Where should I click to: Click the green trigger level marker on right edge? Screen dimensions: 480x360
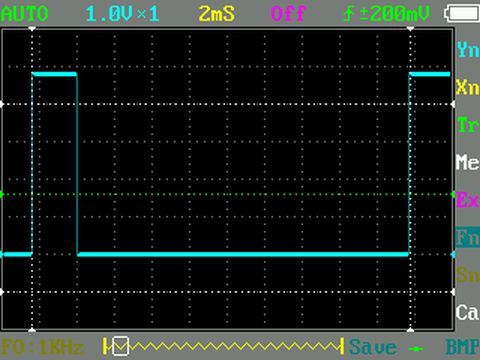tap(453, 194)
